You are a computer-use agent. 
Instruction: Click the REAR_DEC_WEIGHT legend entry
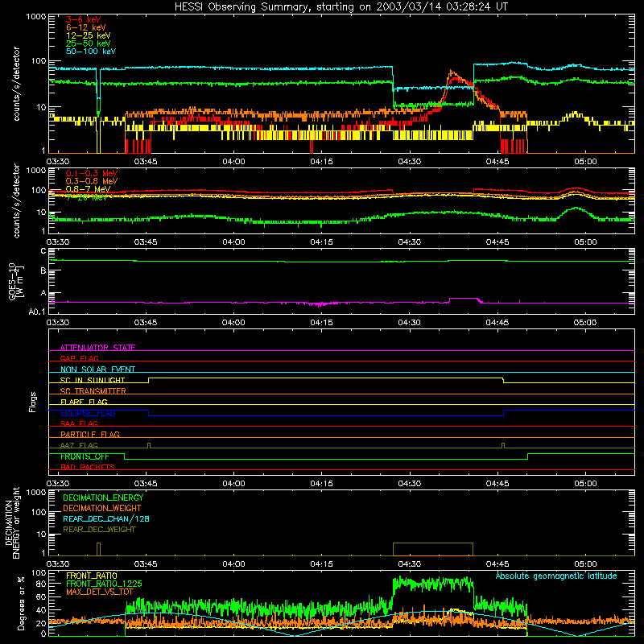[x=99, y=530]
